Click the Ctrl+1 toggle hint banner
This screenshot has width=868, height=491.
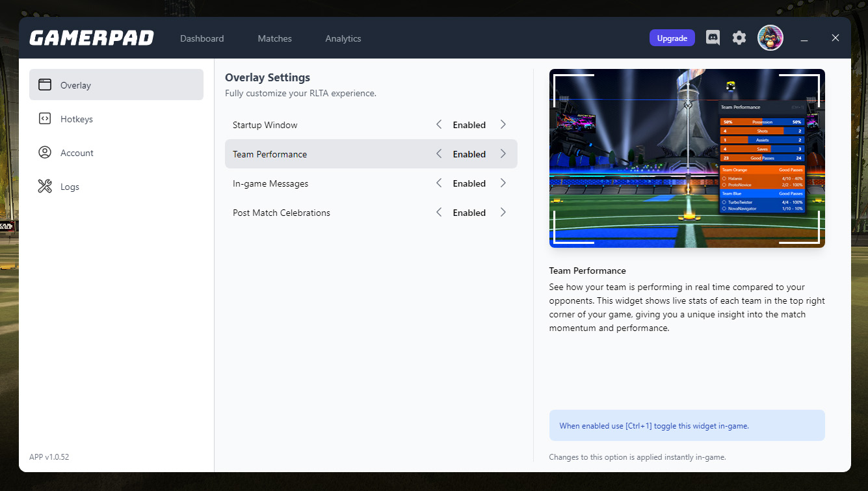click(687, 425)
